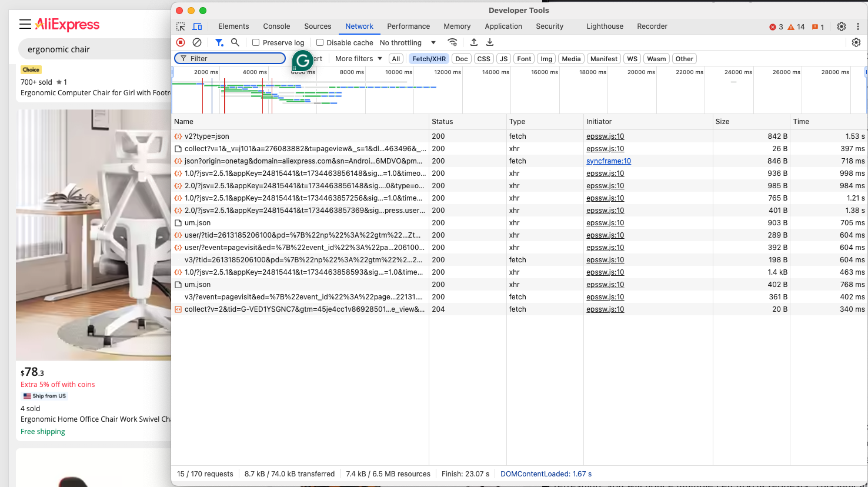
Task: Toggle network conditions panel
Action: point(452,42)
